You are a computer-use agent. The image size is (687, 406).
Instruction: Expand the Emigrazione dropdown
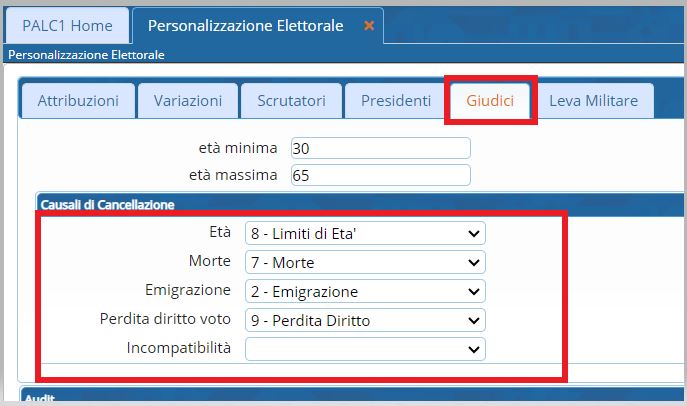pyautogui.click(x=365, y=292)
